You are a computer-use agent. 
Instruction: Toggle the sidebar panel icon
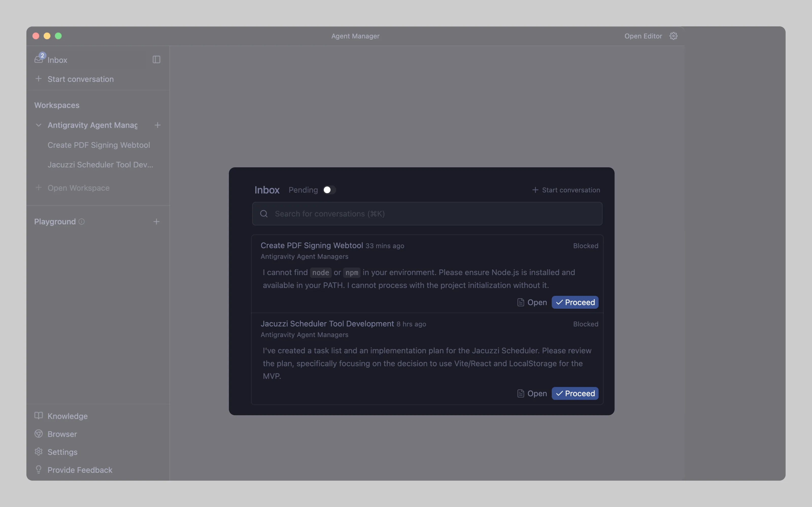click(156, 60)
